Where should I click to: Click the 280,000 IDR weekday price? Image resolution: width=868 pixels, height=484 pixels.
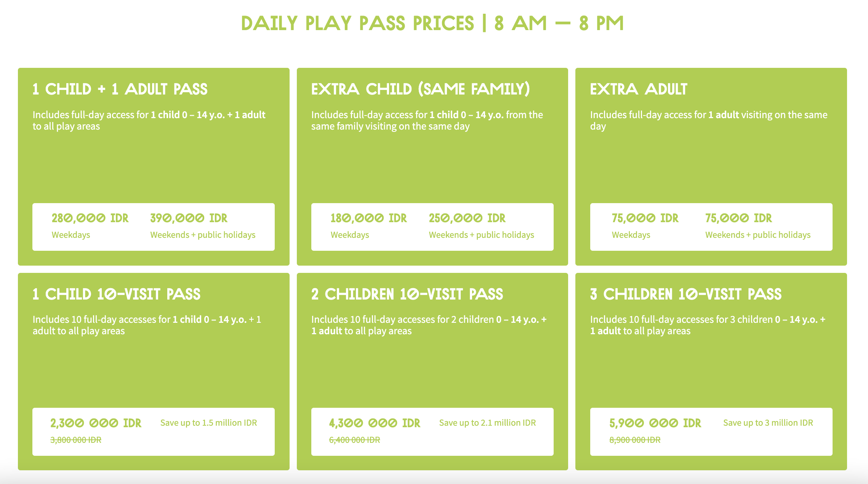tap(90, 218)
